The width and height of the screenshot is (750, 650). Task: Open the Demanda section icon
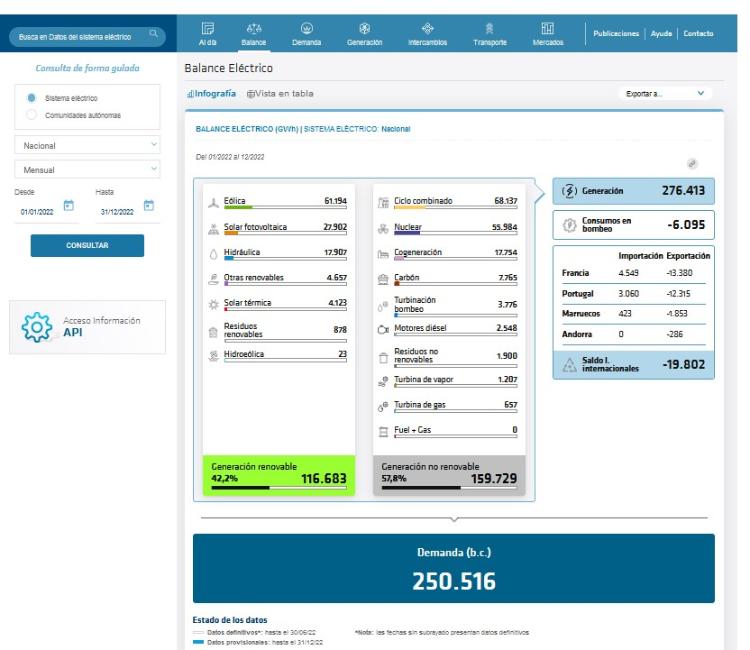coord(306,29)
